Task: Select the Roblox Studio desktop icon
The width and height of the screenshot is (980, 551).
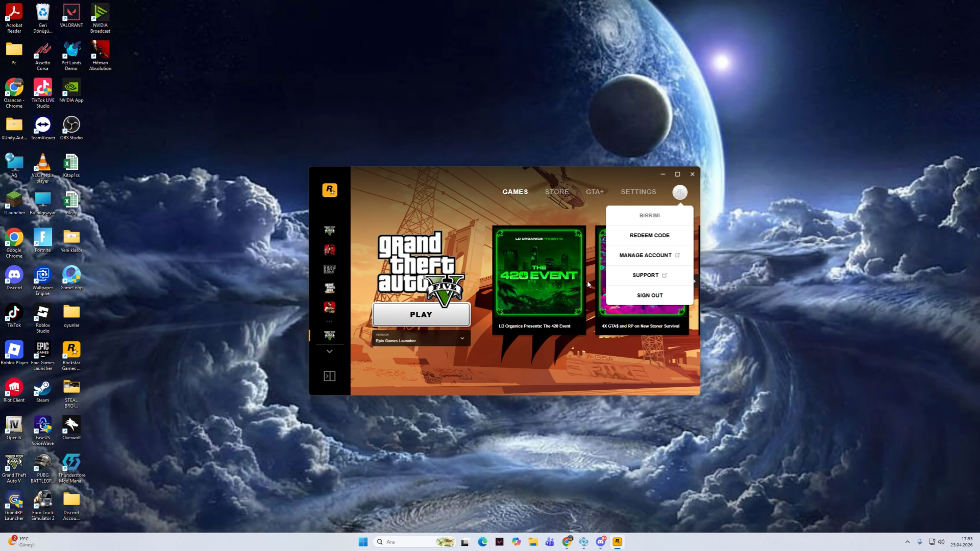Action: point(43,318)
